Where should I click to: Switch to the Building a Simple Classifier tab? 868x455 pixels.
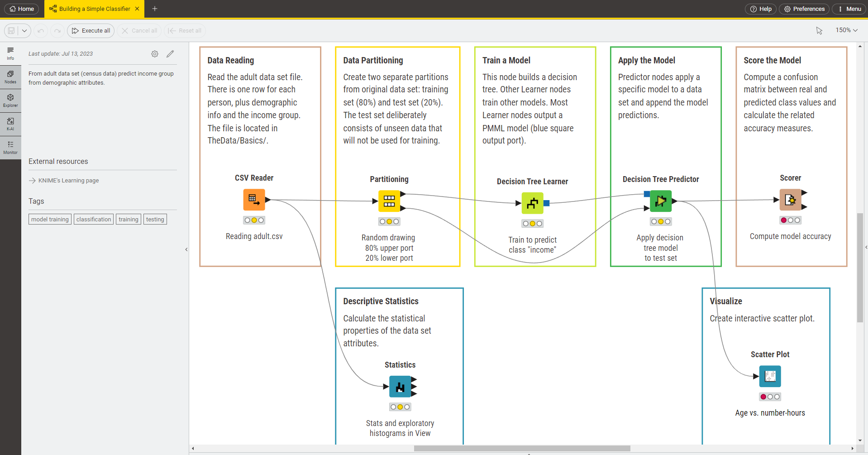pyautogui.click(x=90, y=9)
